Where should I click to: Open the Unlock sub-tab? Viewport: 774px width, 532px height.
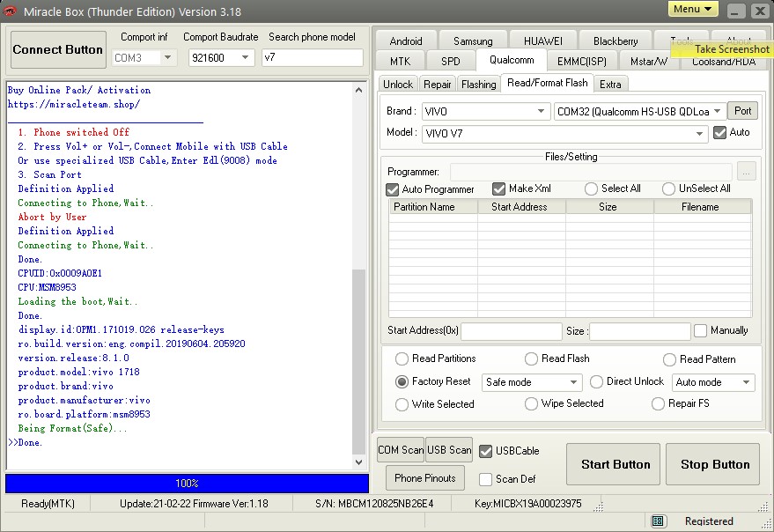(x=398, y=85)
